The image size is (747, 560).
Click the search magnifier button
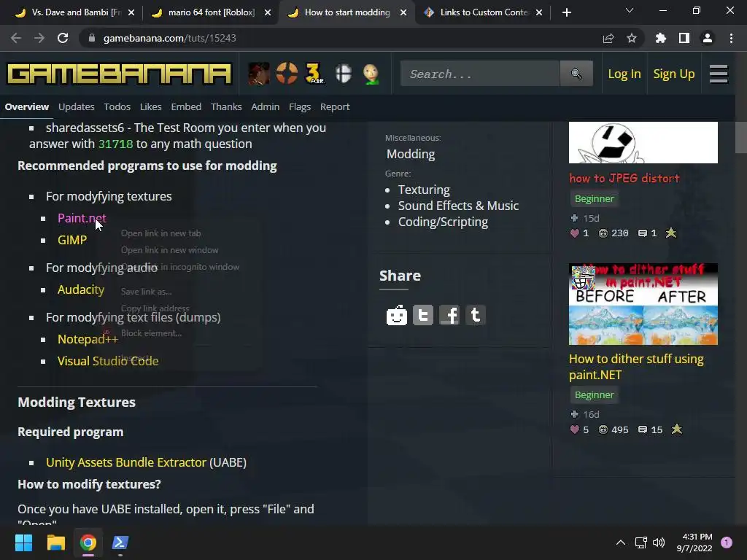click(x=576, y=74)
